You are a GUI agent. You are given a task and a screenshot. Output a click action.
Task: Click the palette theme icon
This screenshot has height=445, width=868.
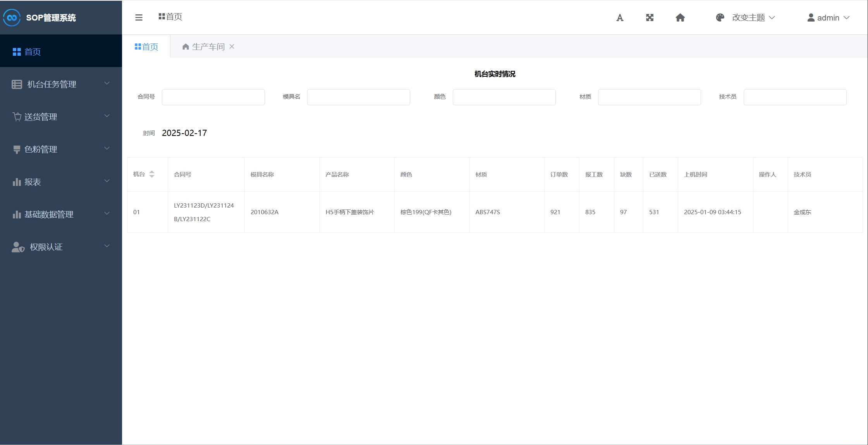(x=720, y=18)
